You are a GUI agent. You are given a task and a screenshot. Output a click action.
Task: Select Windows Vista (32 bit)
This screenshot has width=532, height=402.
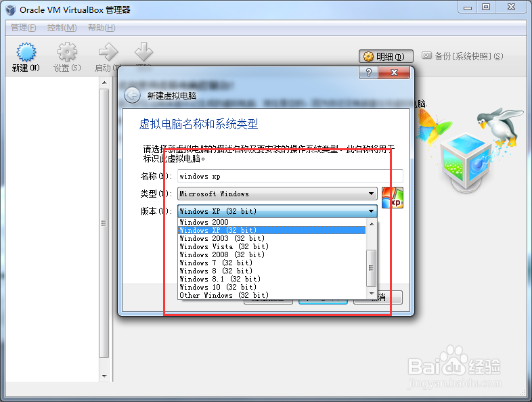pos(272,246)
